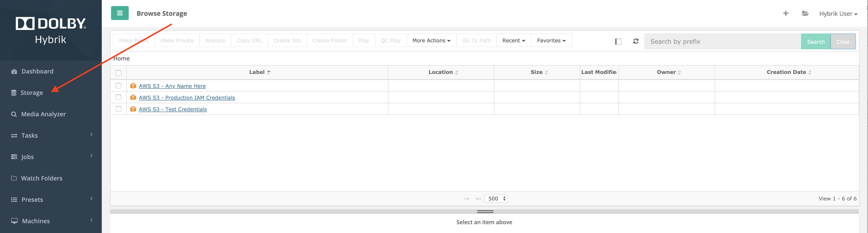The height and width of the screenshot is (233, 868).
Task: Focus the Search by prefix field
Action: (723, 41)
